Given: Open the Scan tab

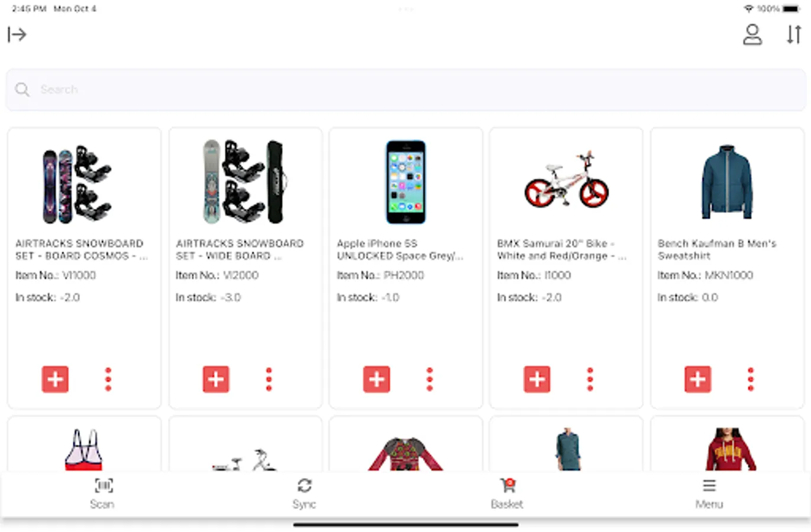Looking at the screenshot, I should [x=102, y=494].
